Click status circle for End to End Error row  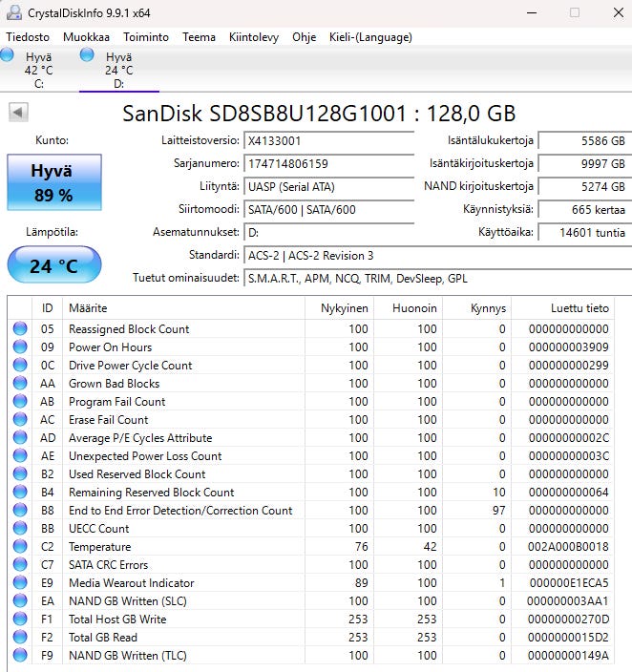coord(20,510)
